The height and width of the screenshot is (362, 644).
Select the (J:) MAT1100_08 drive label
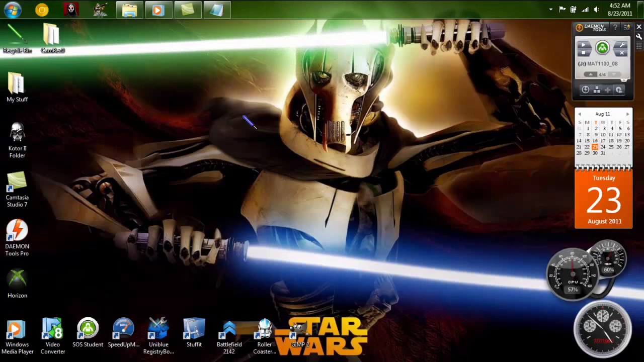pos(598,64)
